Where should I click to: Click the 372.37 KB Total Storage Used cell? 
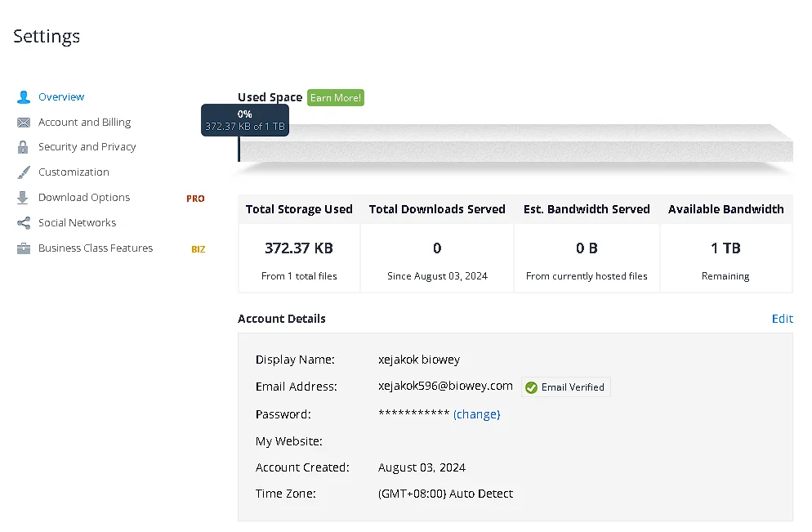tap(299, 258)
